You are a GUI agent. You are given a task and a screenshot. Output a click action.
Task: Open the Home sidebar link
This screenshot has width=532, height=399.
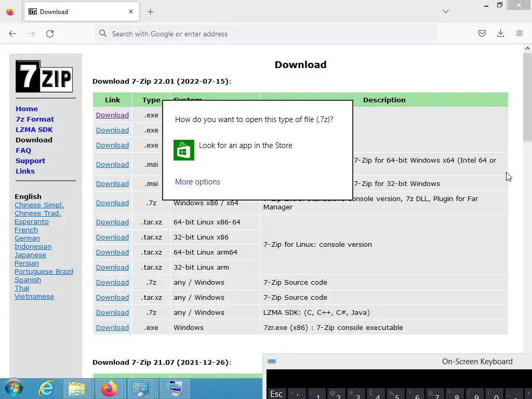click(x=27, y=109)
